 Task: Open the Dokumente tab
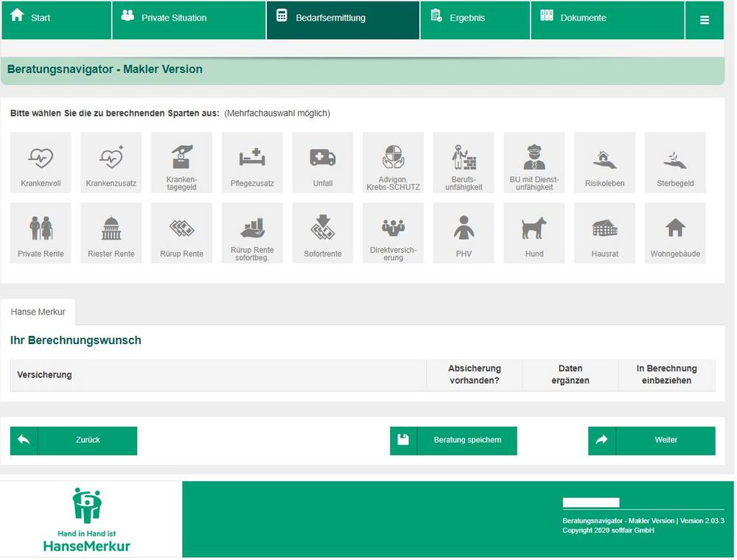tap(608, 20)
